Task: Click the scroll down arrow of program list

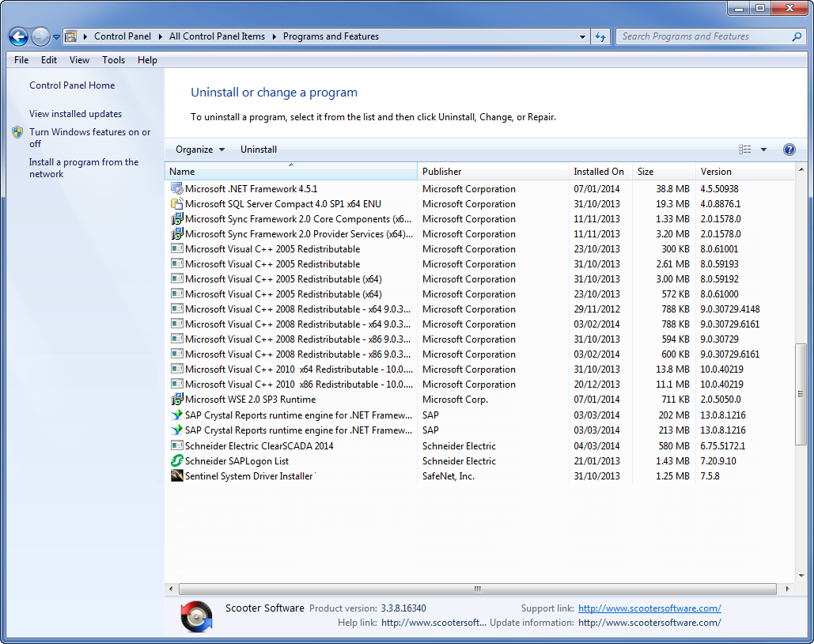Action: (x=801, y=575)
